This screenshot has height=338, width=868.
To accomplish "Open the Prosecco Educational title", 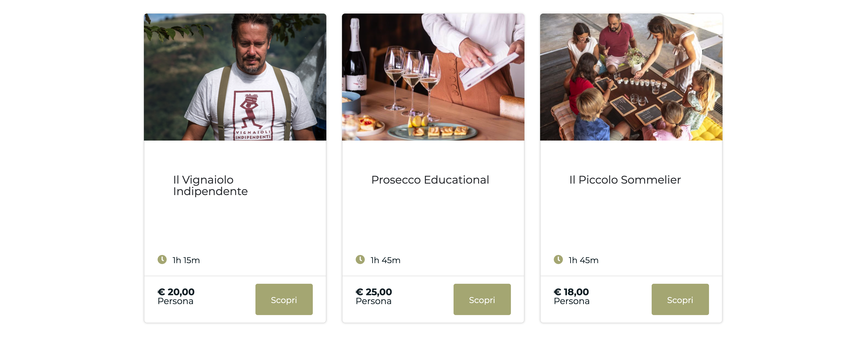I will (430, 180).
